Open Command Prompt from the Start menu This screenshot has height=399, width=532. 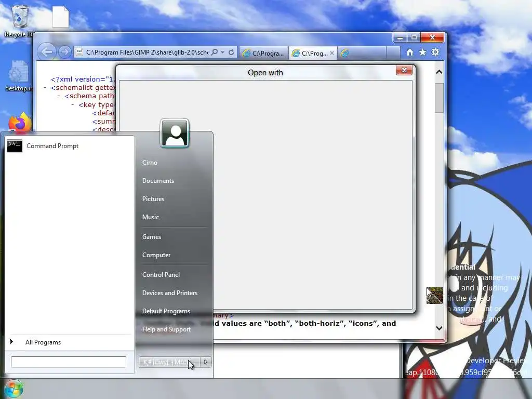pos(69,146)
